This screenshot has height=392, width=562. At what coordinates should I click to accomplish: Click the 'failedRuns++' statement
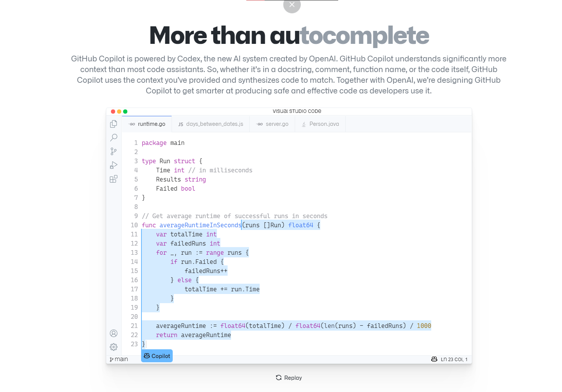pyautogui.click(x=206, y=271)
